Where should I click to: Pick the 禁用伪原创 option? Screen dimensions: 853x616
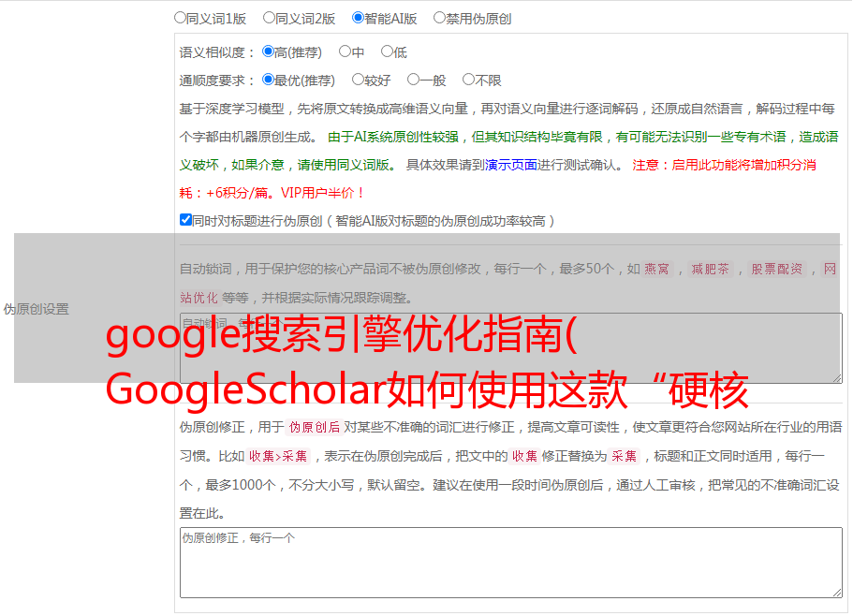coord(439,18)
